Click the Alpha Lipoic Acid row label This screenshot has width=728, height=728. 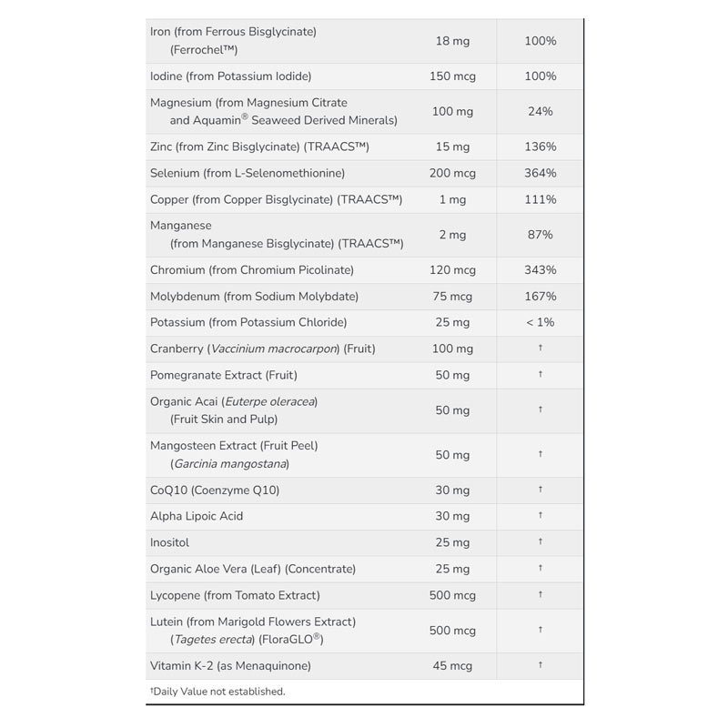(x=197, y=516)
